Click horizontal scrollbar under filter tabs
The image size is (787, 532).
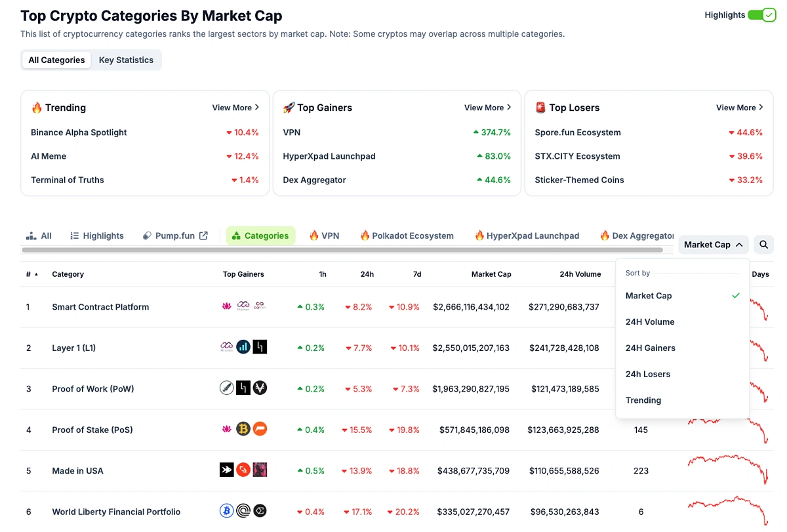pos(342,250)
